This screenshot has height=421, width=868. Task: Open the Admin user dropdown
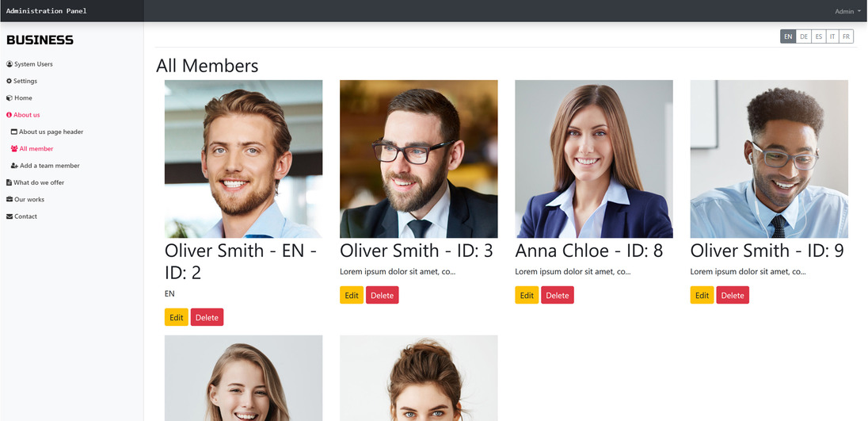(847, 12)
